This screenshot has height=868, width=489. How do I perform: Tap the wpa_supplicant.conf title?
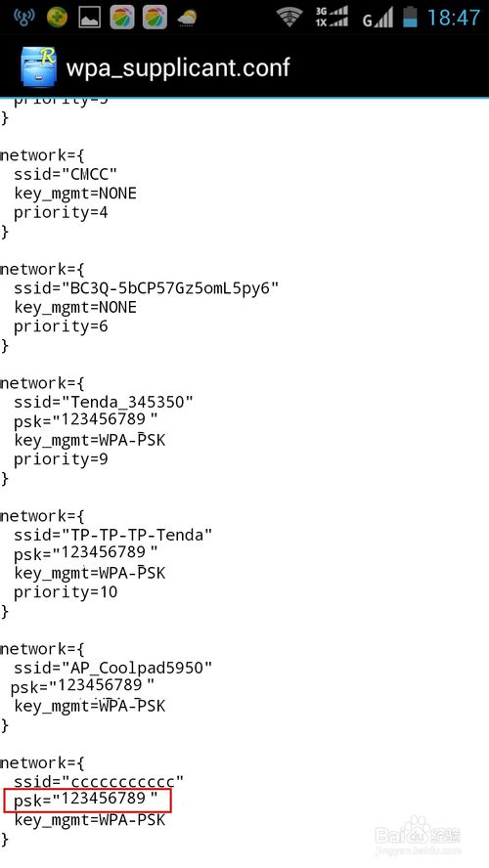click(178, 68)
